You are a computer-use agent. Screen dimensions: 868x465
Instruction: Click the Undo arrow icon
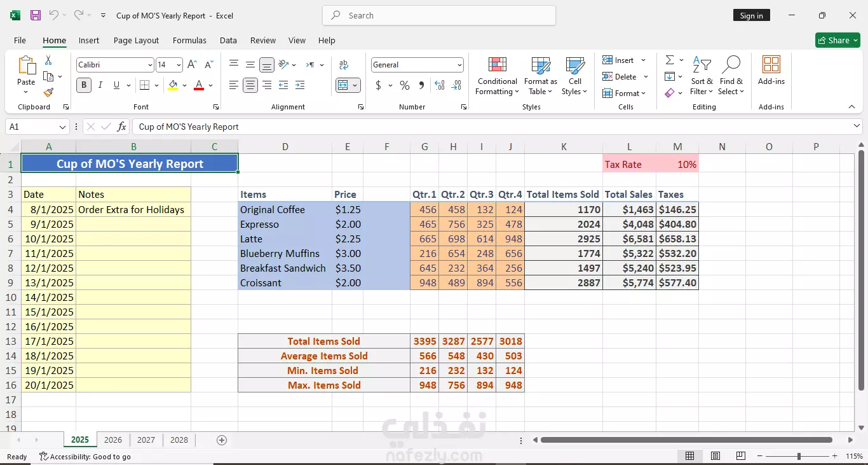[x=53, y=15]
